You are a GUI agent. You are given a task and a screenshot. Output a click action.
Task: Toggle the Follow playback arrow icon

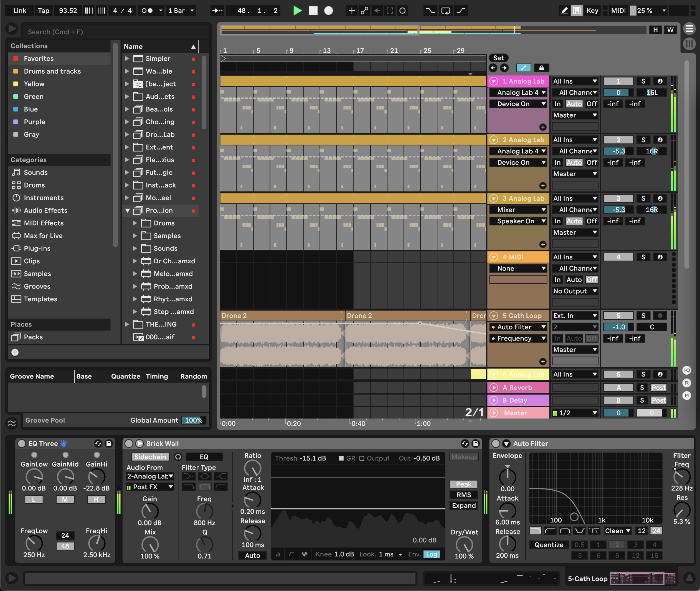217,11
